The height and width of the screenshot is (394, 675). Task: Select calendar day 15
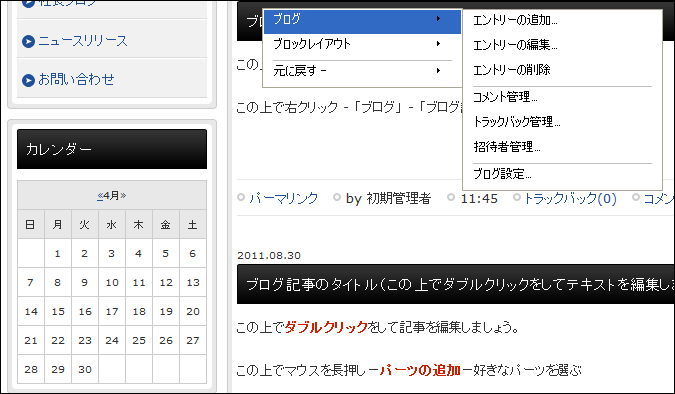(x=58, y=311)
